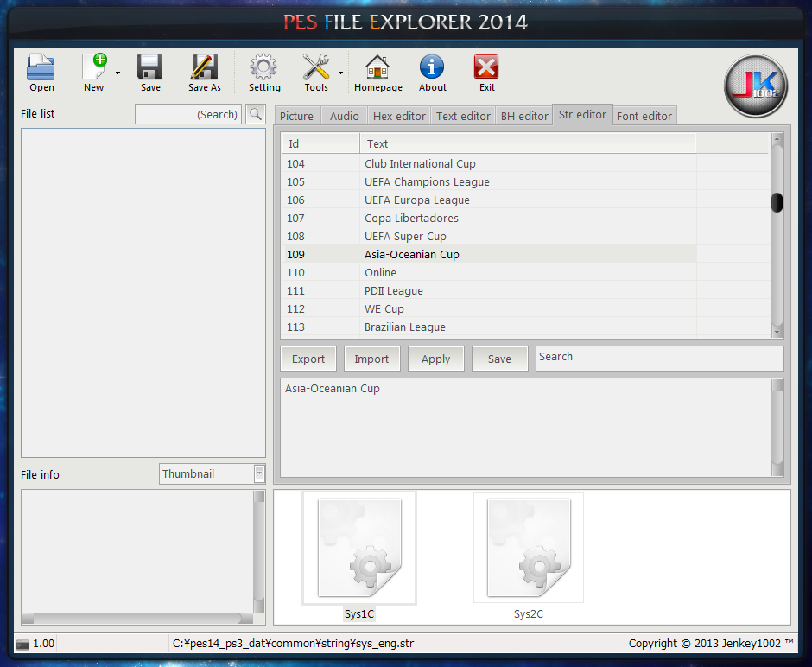The width and height of the screenshot is (812, 667).
Task: Switch to the Picture tab
Action: pyautogui.click(x=297, y=116)
